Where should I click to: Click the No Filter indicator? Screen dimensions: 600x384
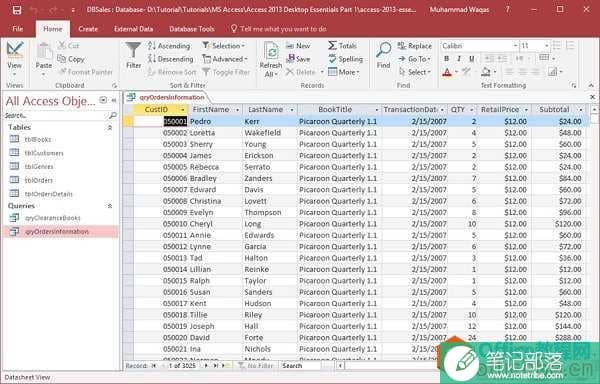pyautogui.click(x=256, y=366)
